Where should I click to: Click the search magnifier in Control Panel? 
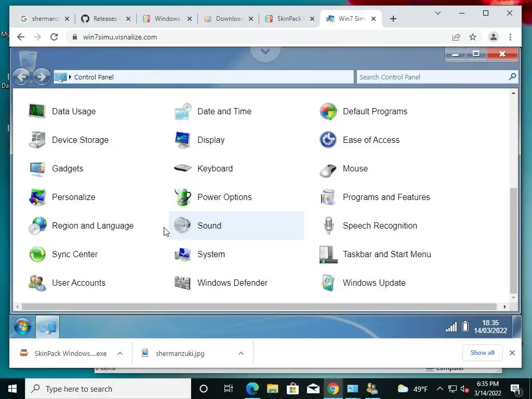513,77
